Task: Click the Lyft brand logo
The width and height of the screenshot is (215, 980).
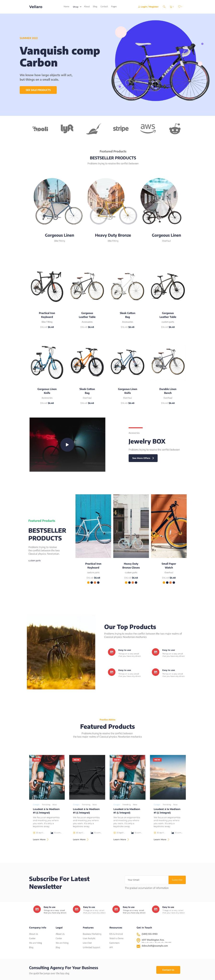Action: tap(67, 128)
